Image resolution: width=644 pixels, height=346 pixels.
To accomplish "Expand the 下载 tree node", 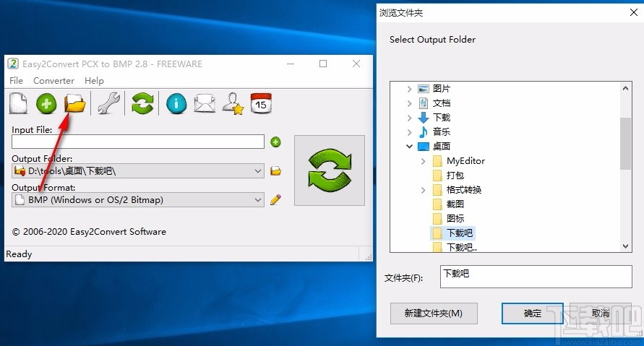I will [409, 118].
